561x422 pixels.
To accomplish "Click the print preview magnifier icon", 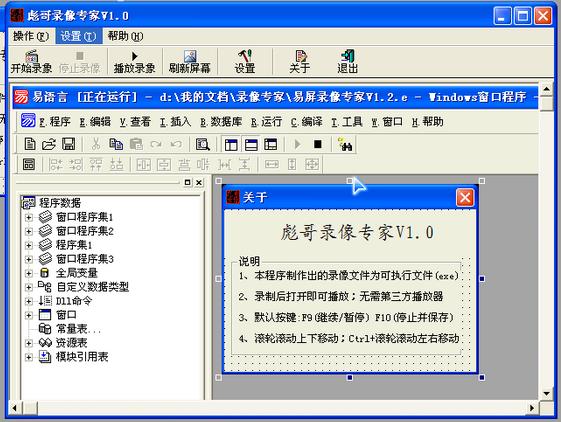I will (203, 144).
